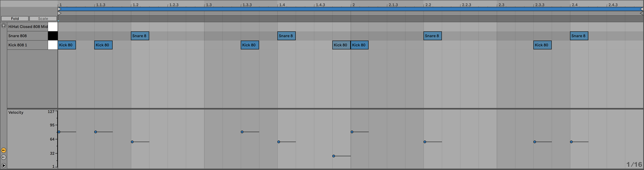This screenshot has width=644, height=170.
Task: Select the Kick 808 1 drum lane
Action: 27,45
